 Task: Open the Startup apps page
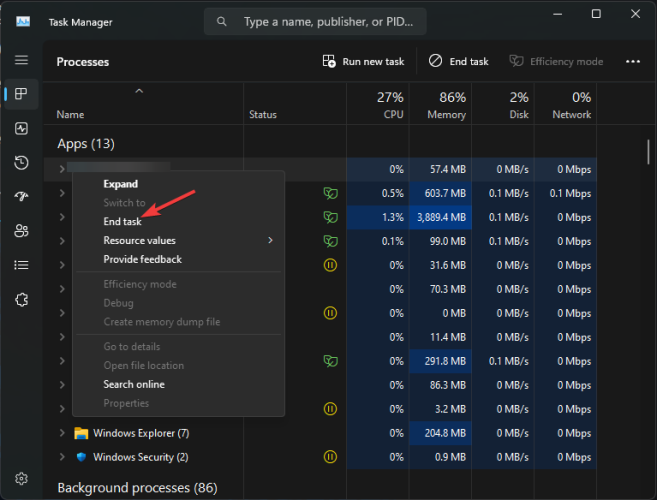(x=21, y=196)
